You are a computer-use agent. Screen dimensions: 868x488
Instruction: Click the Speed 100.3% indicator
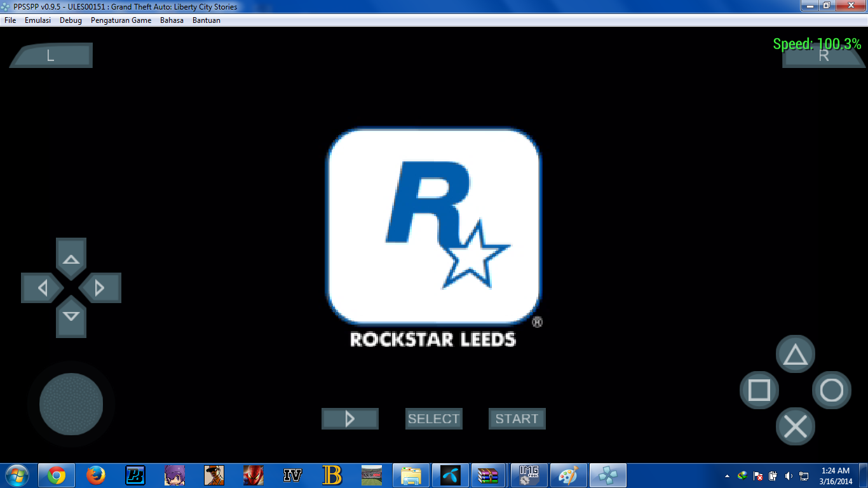pos(817,44)
